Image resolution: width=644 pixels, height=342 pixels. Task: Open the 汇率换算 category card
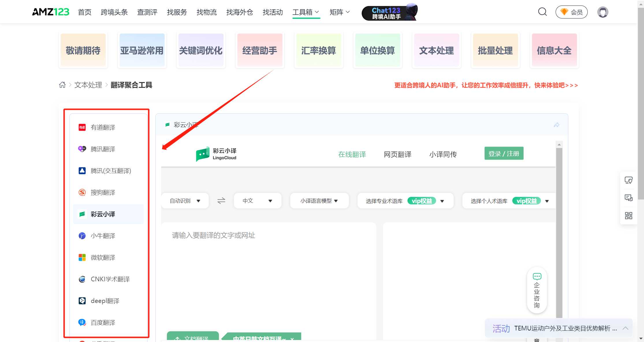tap(319, 50)
